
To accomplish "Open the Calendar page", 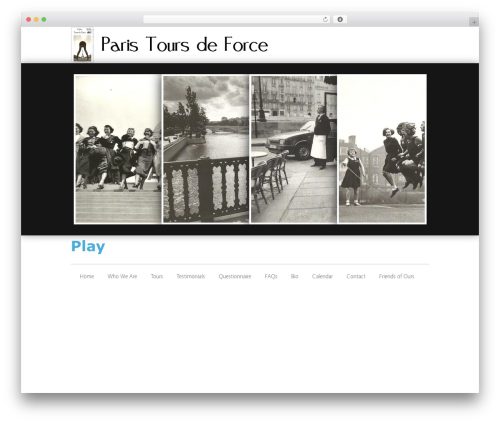I will pos(322,276).
